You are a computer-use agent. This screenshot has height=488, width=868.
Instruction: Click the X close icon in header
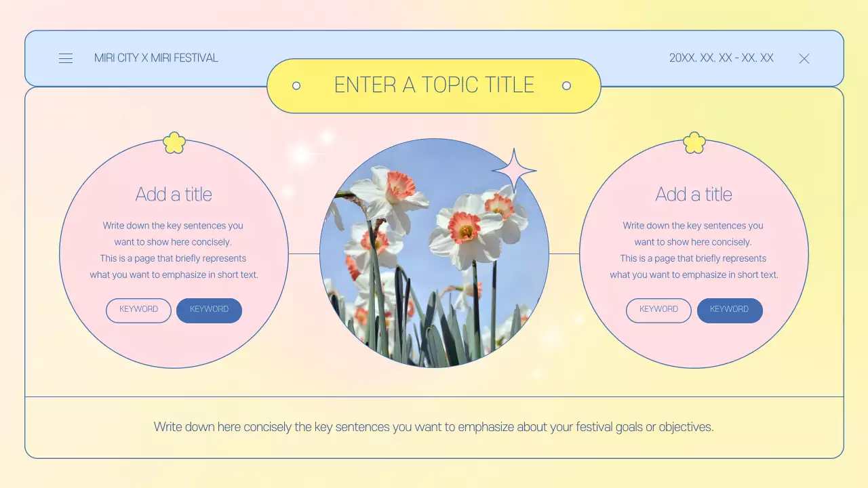tap(804, 59)
